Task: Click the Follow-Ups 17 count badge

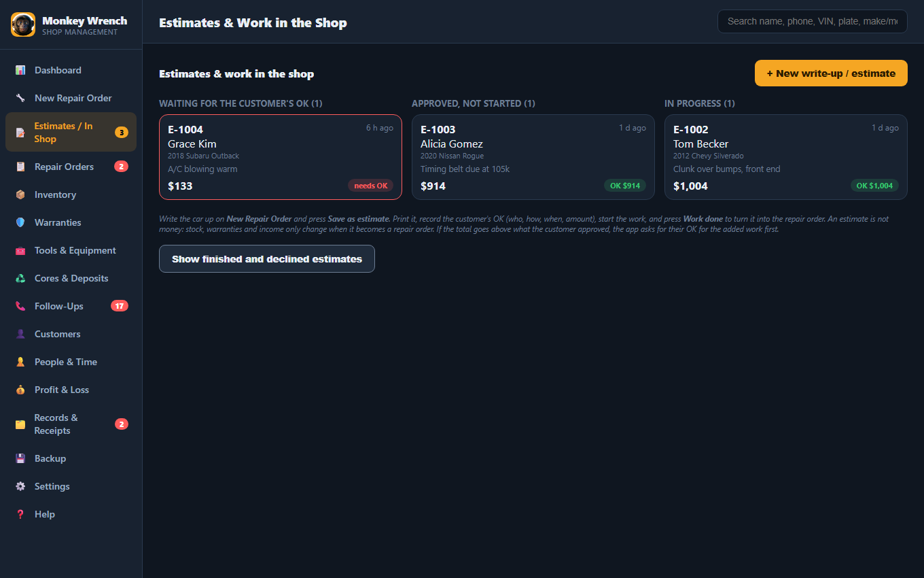Action: point(120,306)
